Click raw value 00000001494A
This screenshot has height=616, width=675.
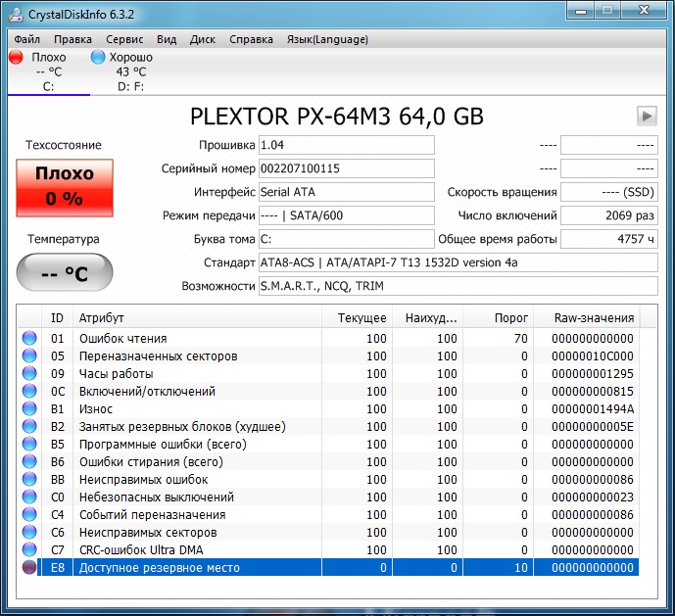pos(593,409)
